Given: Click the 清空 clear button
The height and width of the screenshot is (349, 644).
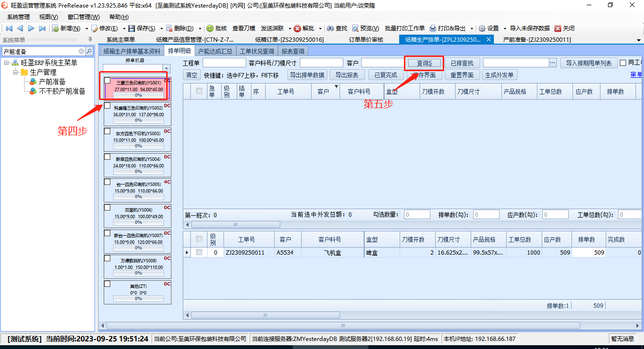Looking at the screenshot, I should coord(192,75).
